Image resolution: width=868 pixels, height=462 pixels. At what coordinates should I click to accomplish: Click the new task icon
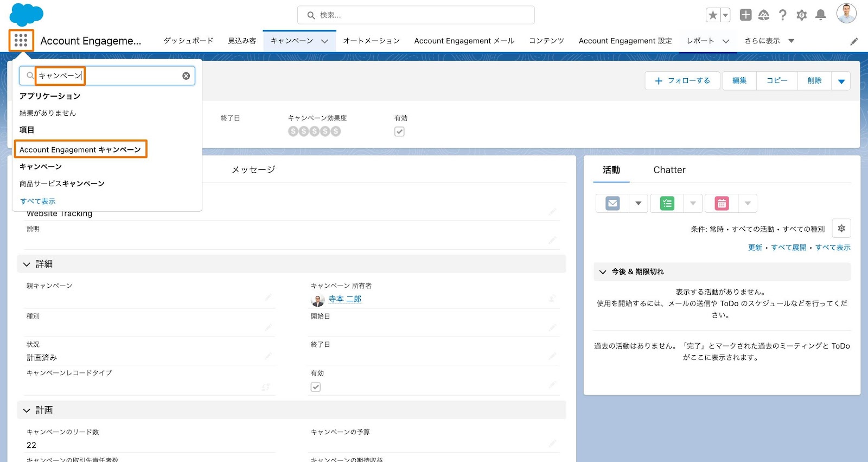tap(667, 204)
